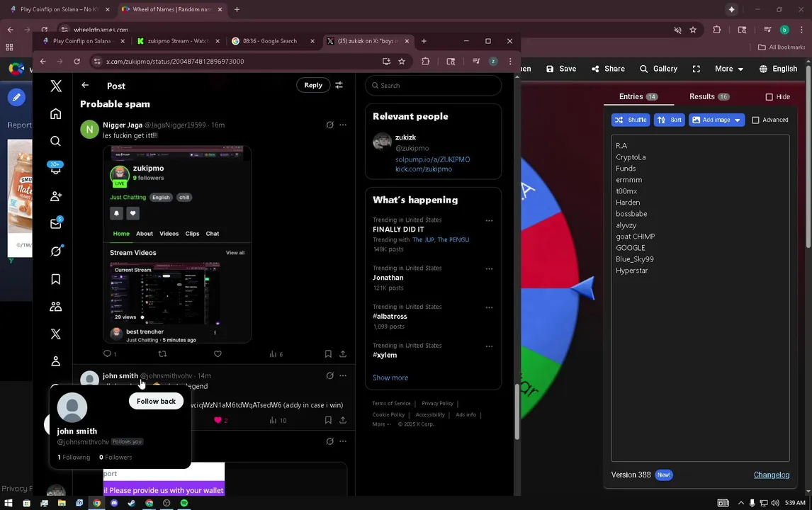Open Windows Start menu
The image size is (812, 510).
point(9,503)
